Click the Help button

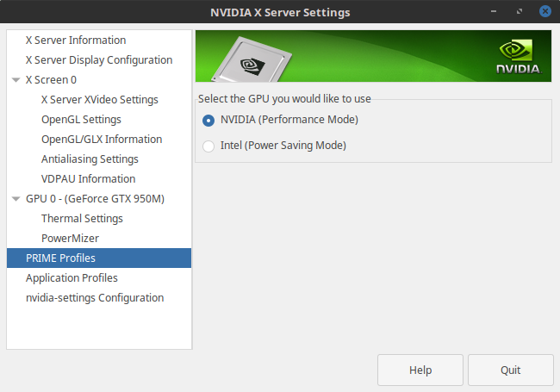pyautogui.click(x=420, y=370)
